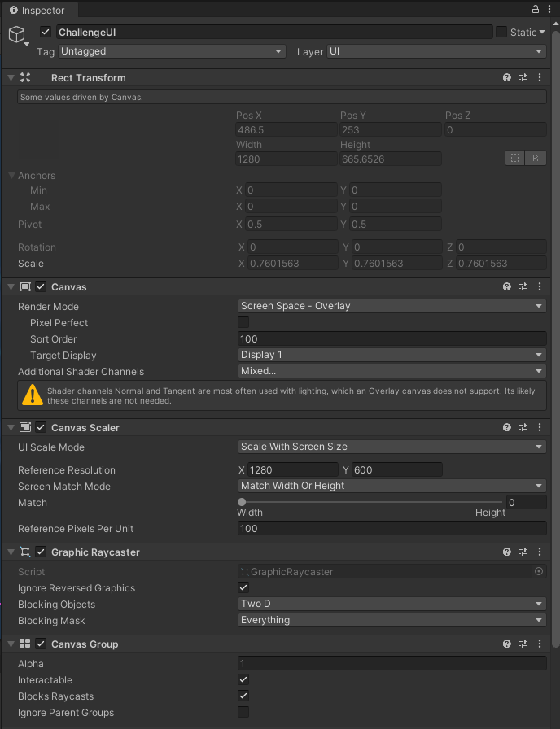This screenshot has width=560, height=729.
Task: Disable Blocks Raycasts in Canvas Group
Action: point(243,696)
